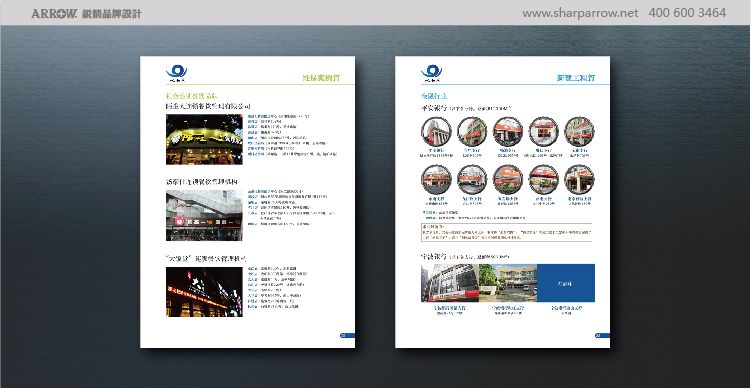Click the 400 600 3464 phone number
751x389 pixels.
[687, 13]
